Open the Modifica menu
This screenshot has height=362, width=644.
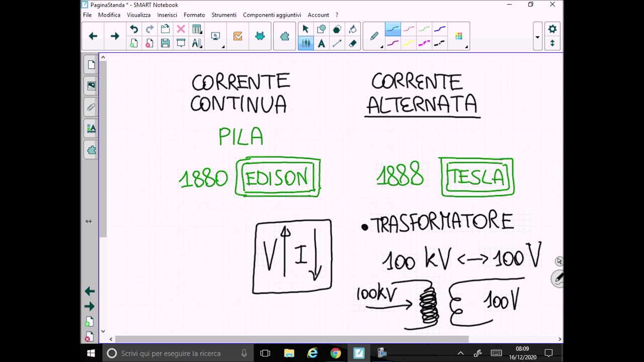[x=109, y=15]
